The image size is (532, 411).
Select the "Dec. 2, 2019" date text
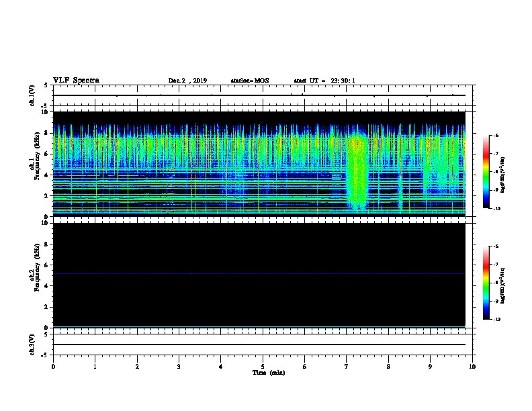tap(187, 81)
